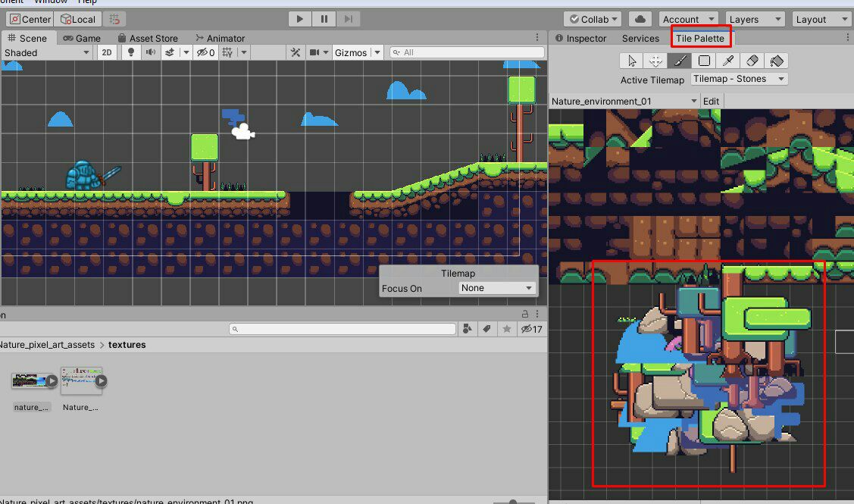Click the Gizmos button
This screenshot has width=854, height=504.
351,52
